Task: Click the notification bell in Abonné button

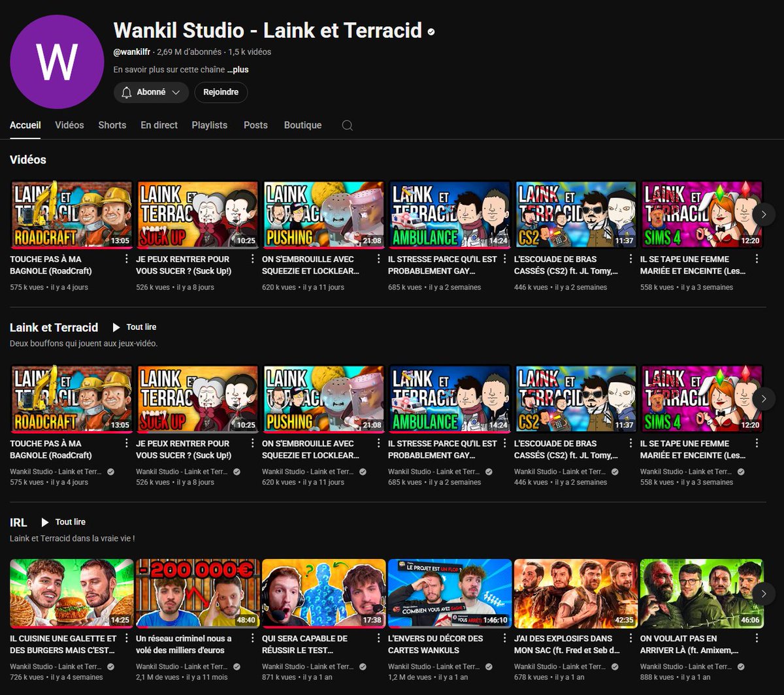Action: click(127, 93)
